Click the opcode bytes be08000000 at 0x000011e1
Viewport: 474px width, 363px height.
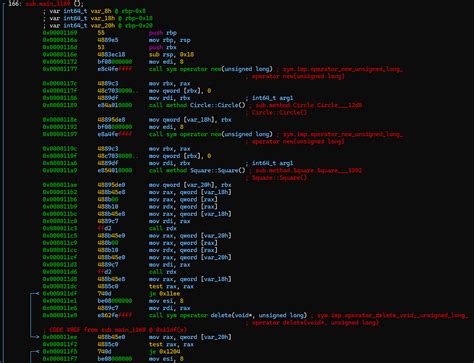pos(115,301)
